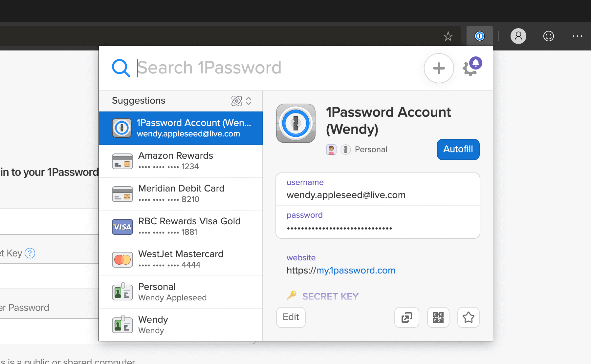Open the my.1password.com website link
The height and width of the screenshot is (364, 591).
tap(356, 270)
